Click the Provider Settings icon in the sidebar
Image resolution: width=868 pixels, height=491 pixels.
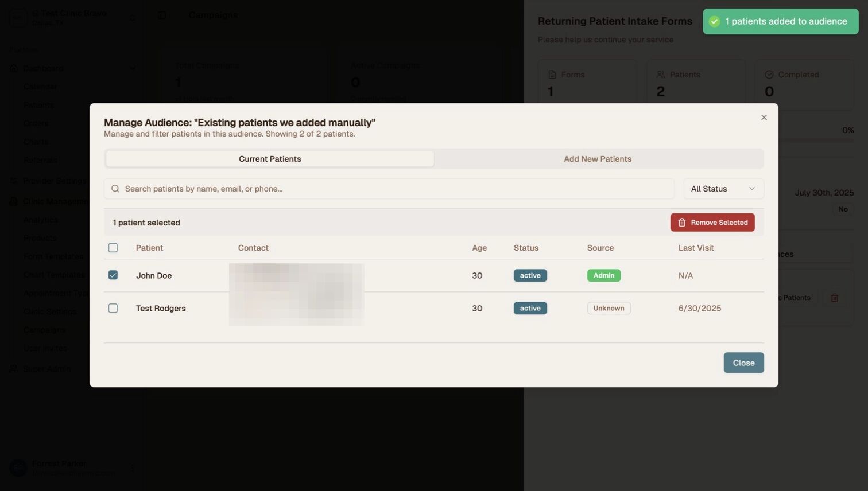tap(14, 181)
